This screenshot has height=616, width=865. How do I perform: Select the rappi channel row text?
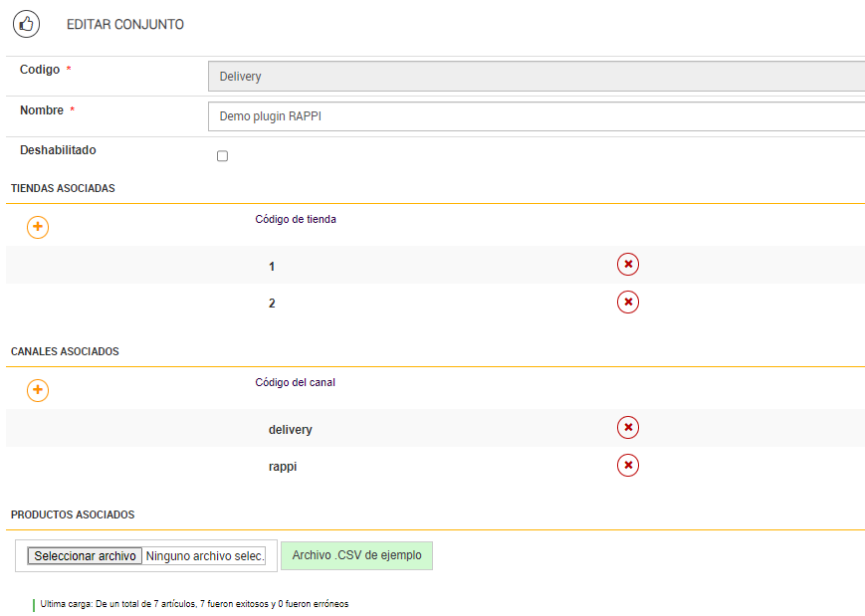(283, 467)
